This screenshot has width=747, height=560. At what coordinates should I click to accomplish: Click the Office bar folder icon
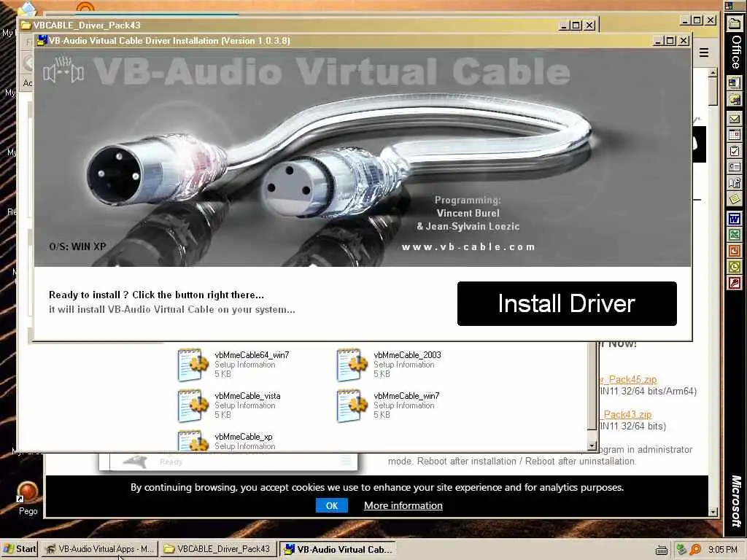click(x=735, y=24)
